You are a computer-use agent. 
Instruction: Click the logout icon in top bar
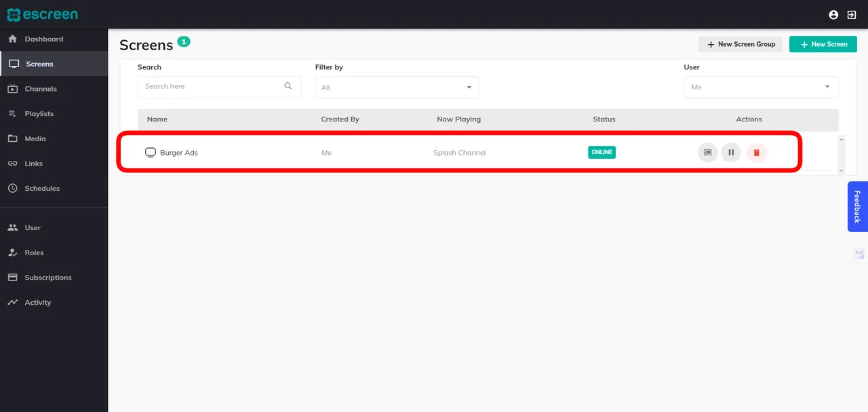852,14
